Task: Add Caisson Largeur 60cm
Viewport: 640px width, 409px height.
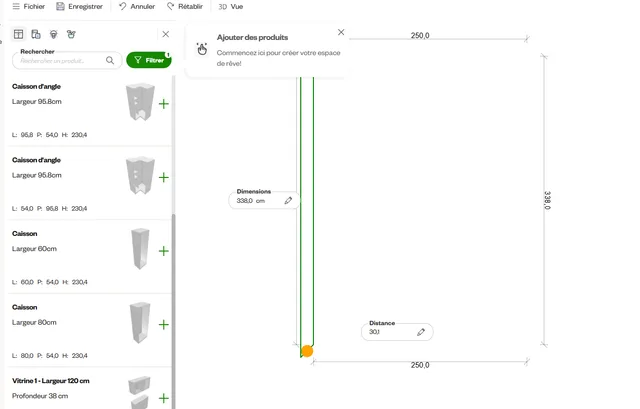Action: click(164, 251)
